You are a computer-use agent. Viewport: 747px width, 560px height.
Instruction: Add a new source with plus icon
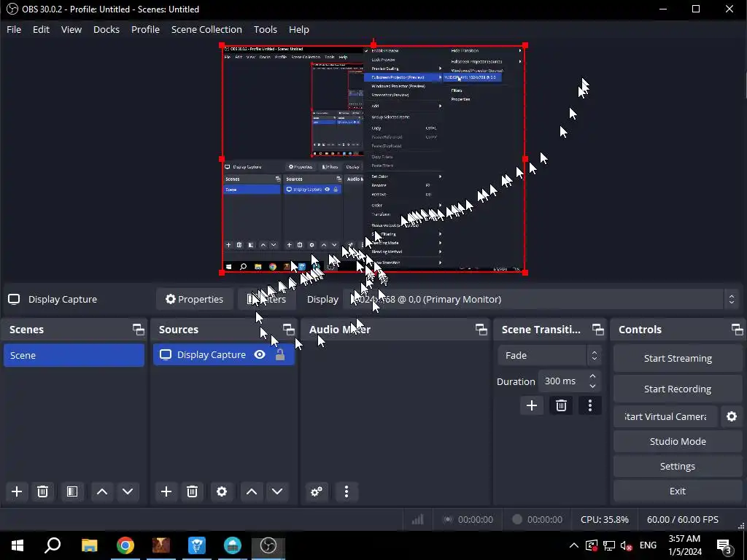pos(166,491)
